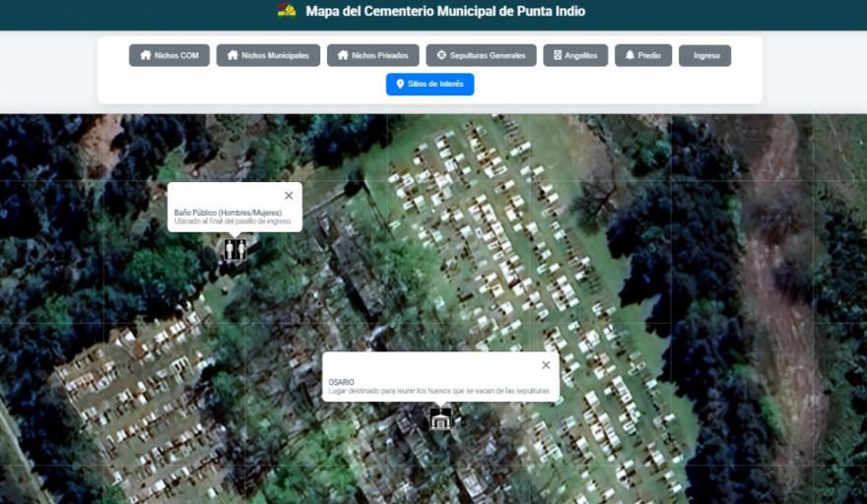Close the Baño Público popup
Screen dimensions: 867x504
(x=289, y=196)
